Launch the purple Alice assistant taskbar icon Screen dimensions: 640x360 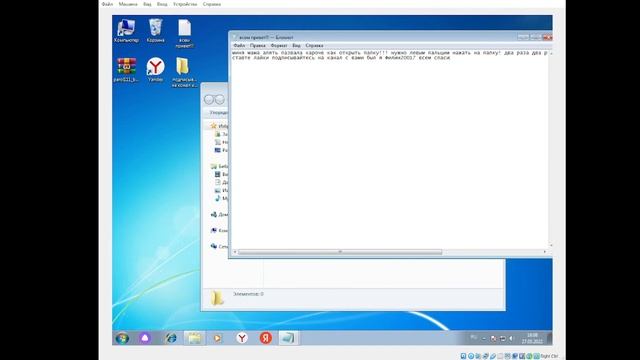(145, 338)
